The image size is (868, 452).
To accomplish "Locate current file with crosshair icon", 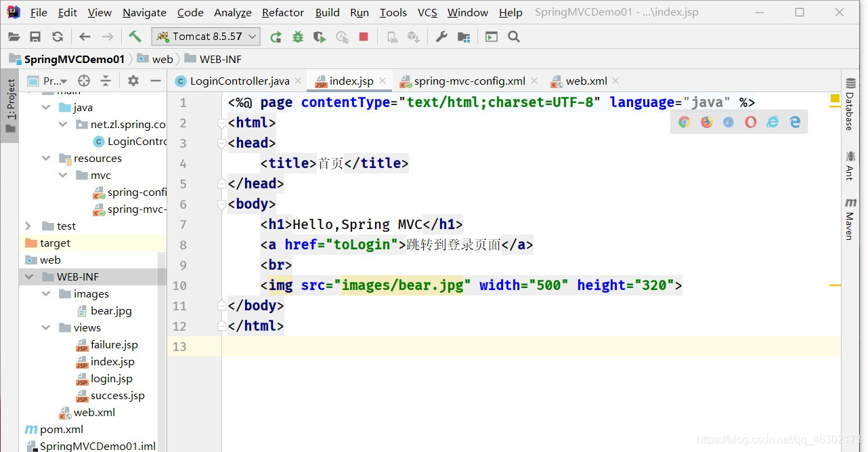I will point(84,81).
